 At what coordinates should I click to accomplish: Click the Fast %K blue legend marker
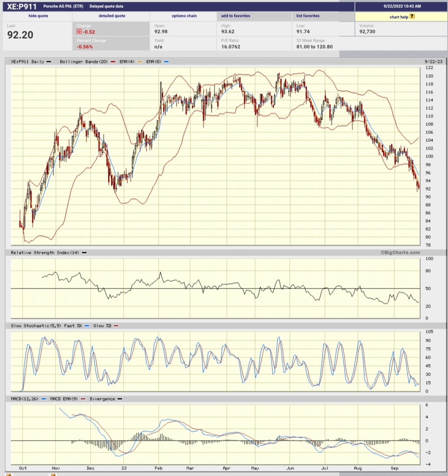click(87, 325)
